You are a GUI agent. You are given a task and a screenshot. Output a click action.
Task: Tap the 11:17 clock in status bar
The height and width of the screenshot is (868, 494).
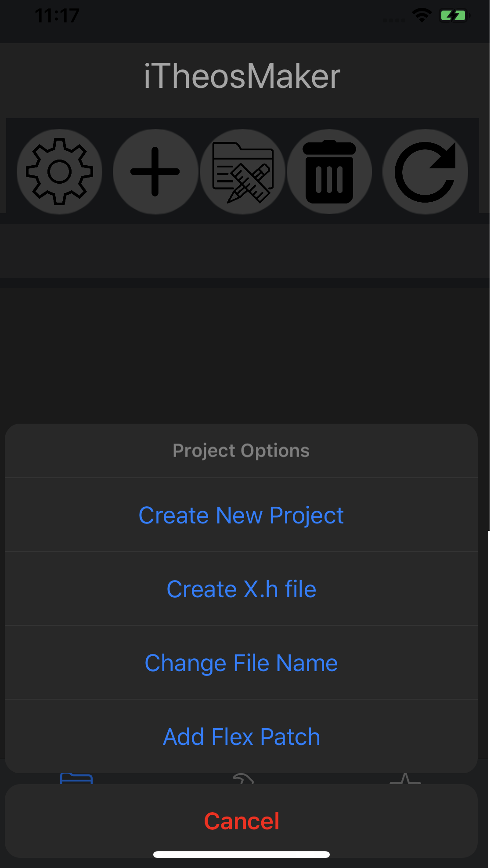pos(57,16)
